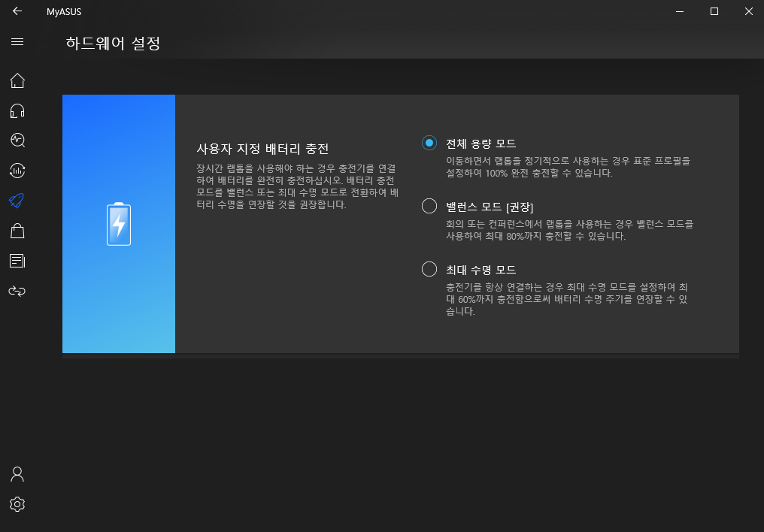Open the hamburger navigation menu
This screenshot has width=764, height=532.
[17, 42]
